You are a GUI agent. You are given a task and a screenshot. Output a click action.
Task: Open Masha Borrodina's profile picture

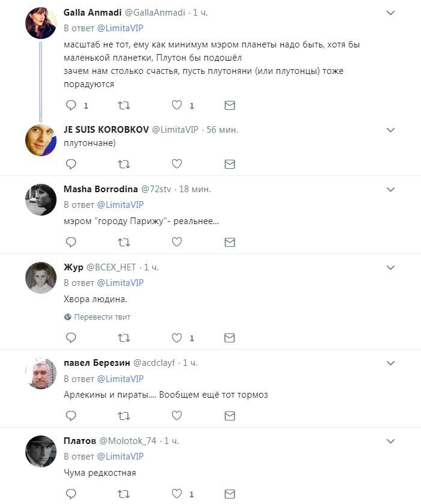click(41, 199)
